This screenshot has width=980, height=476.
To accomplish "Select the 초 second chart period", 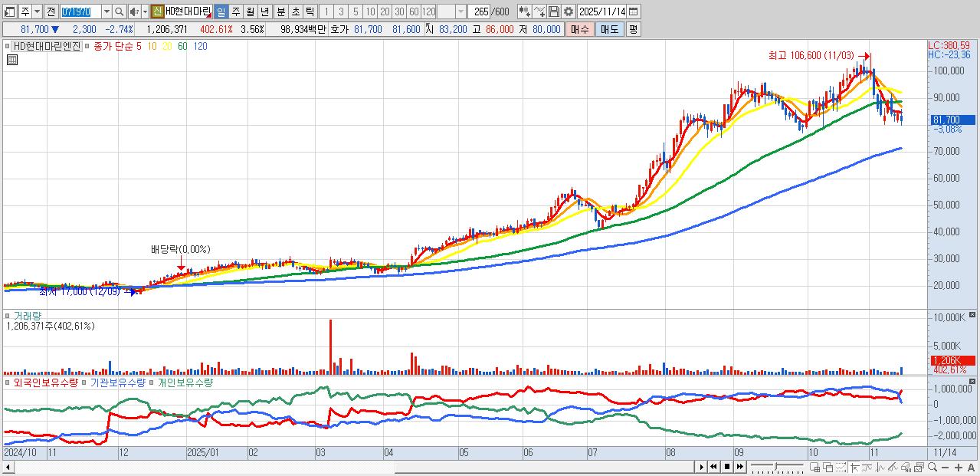I will pyautogui.click(x=295, y=11).
